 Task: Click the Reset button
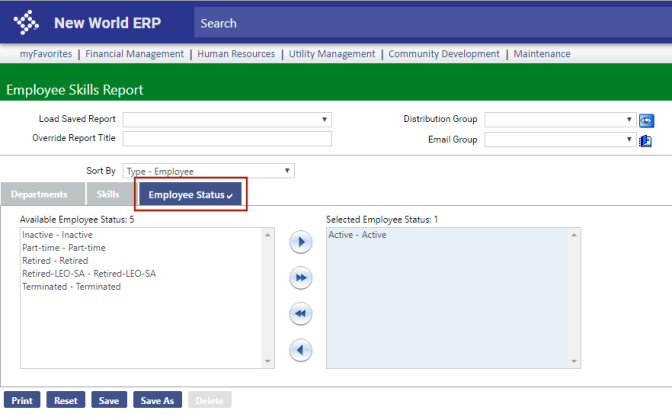coord(66,400)
